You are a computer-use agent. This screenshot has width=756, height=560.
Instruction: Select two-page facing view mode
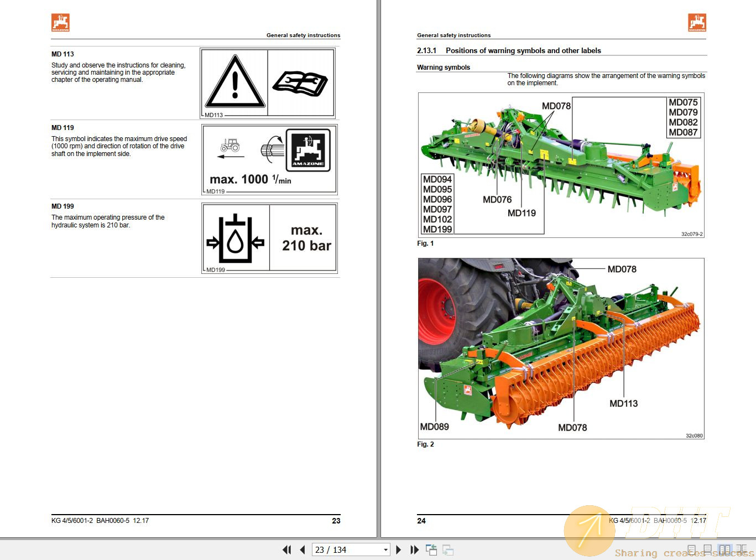point(724,549)
